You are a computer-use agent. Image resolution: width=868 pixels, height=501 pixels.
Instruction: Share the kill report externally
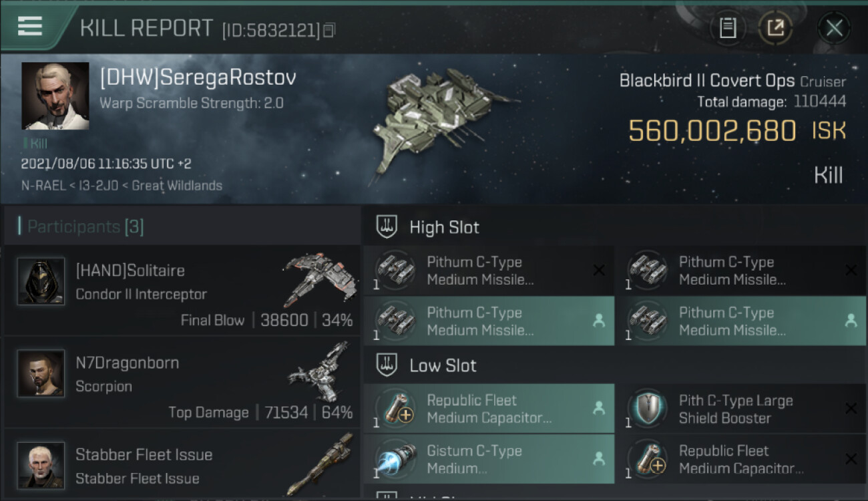pos(775,28)
